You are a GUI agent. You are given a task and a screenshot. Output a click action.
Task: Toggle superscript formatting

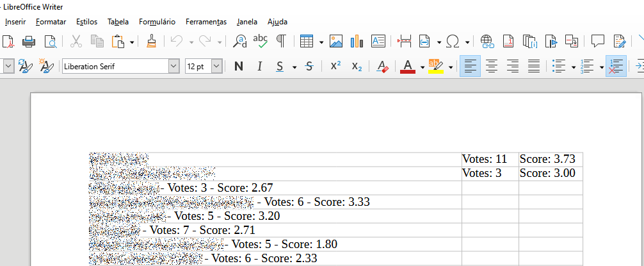point(336,66)
